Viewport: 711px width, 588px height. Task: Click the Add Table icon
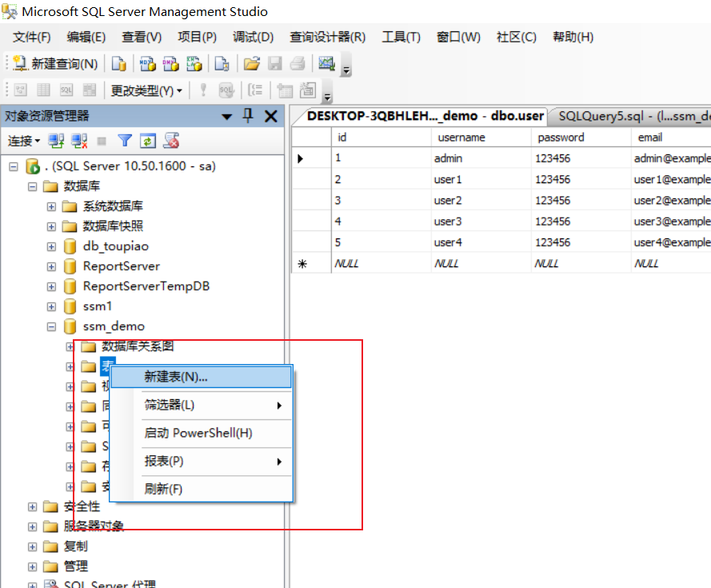pyautogui.click(x=285, y=90)
